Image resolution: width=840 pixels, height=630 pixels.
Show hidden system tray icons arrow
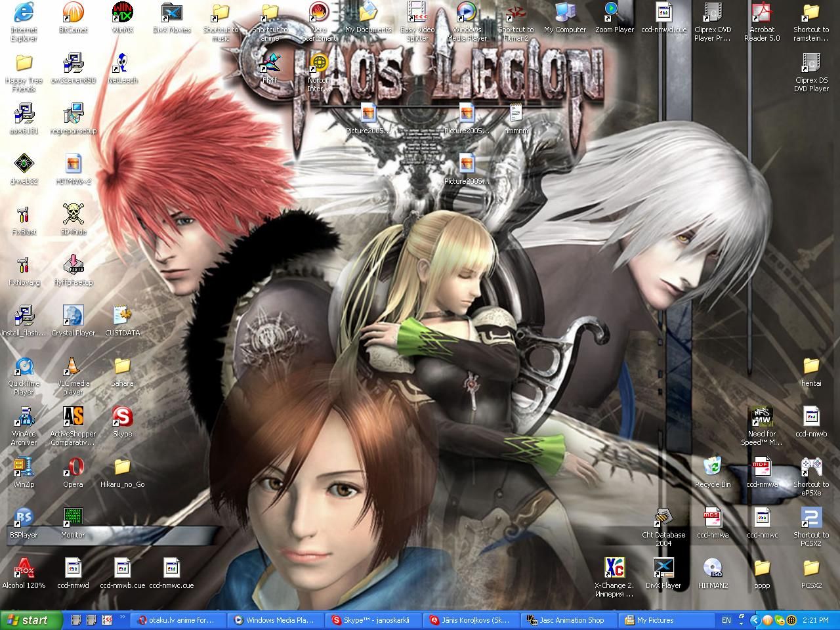(755, 620)
